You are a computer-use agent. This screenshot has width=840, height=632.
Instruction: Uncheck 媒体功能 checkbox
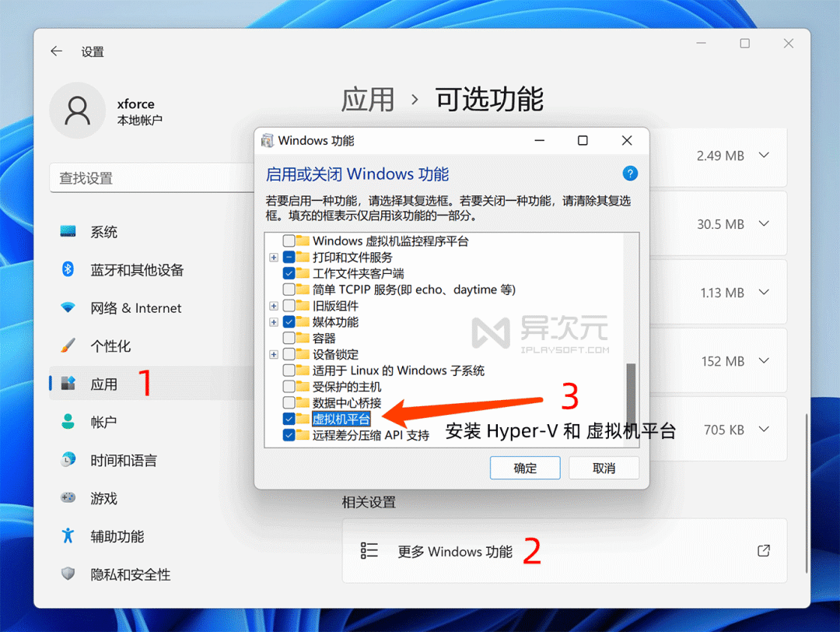pos(289,321)
